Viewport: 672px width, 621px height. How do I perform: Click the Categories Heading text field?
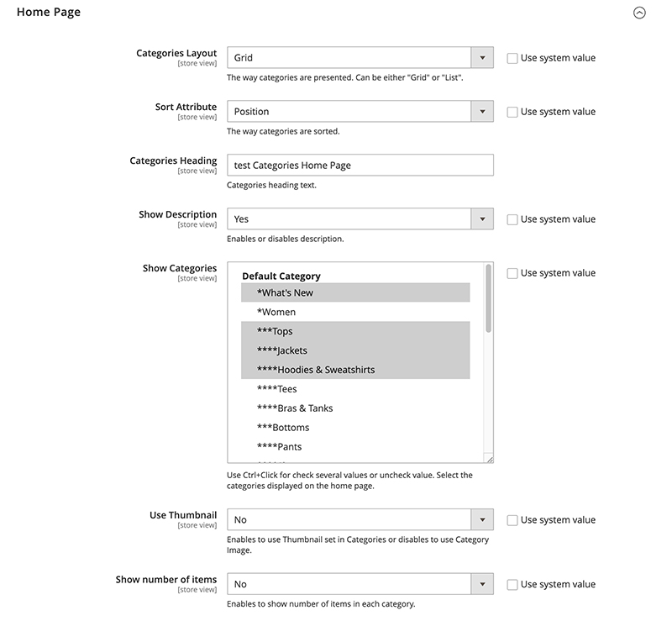click(x=360, y=166)
